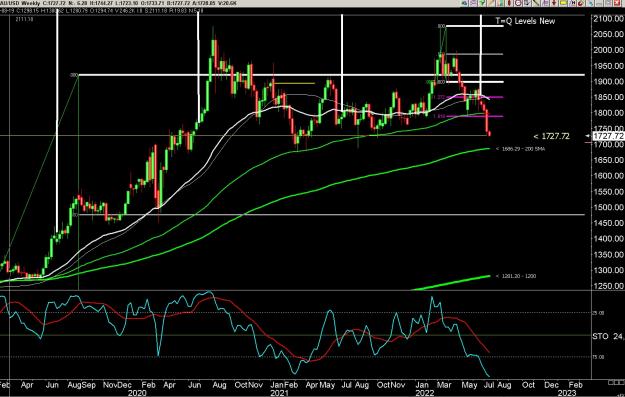This screenshot has width=625, height=397.
Task: Click the 2021 year label on date axis
Action: [279, 393]
